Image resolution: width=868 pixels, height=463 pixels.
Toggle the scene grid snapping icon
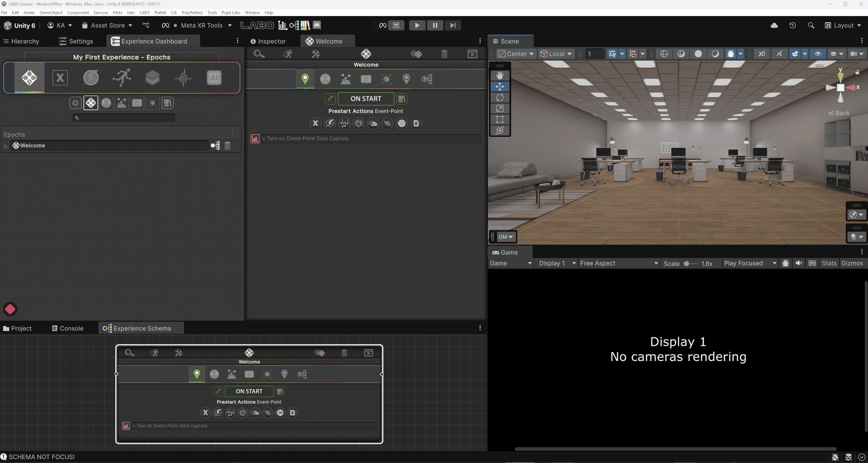(x=633, y=54)
